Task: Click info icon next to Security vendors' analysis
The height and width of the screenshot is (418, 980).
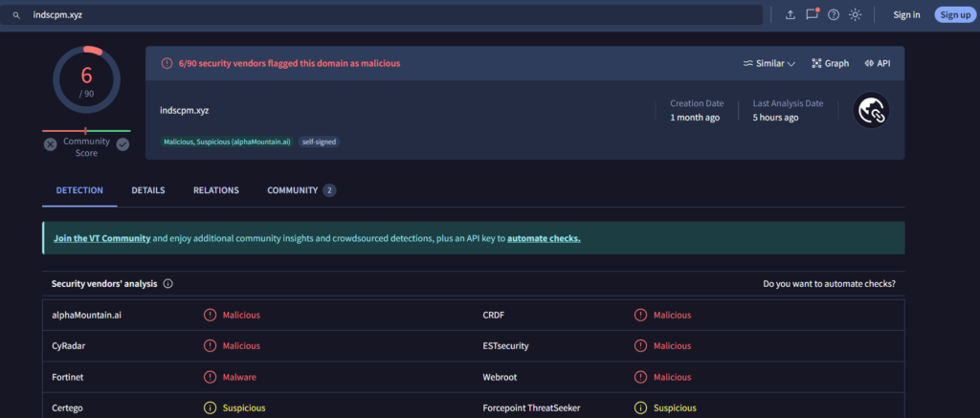Action: (167, 284)
